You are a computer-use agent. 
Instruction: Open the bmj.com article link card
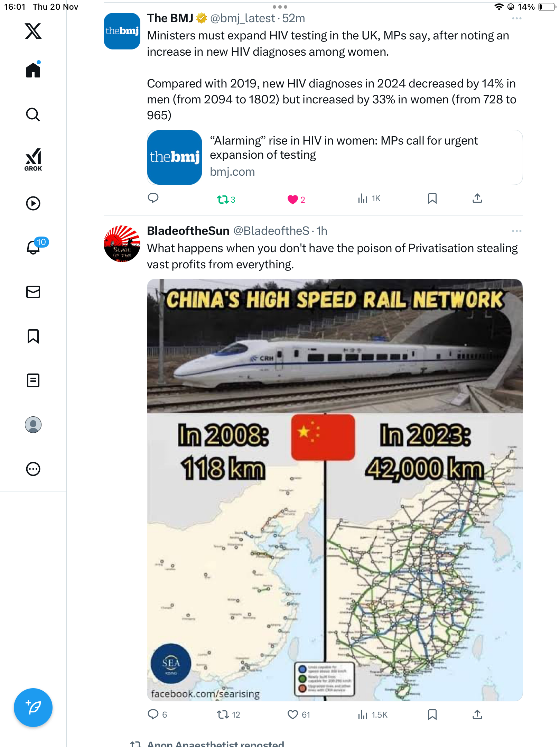point(335,157)
